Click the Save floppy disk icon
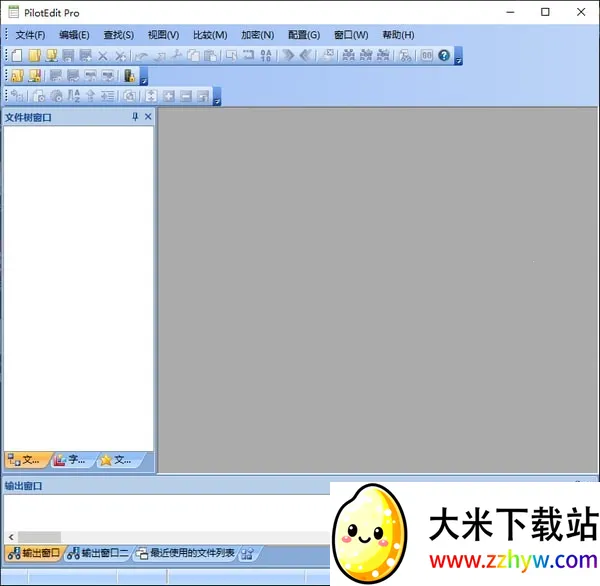 68,55
